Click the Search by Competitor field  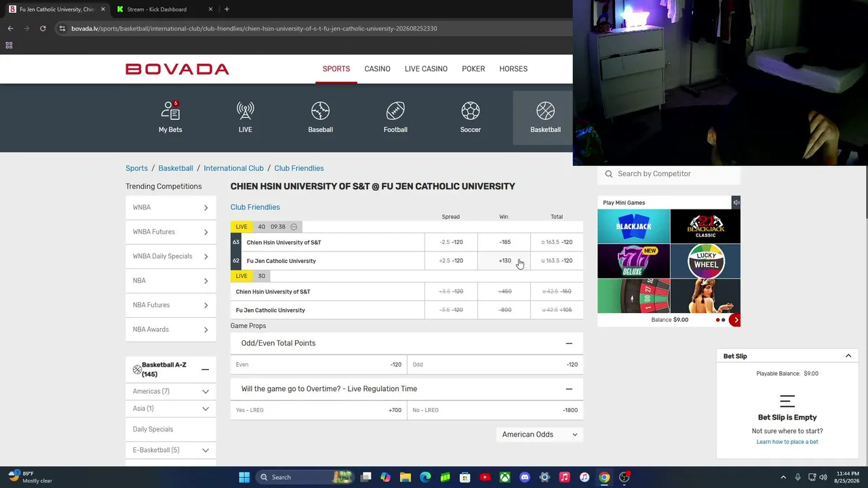point(669,174)
